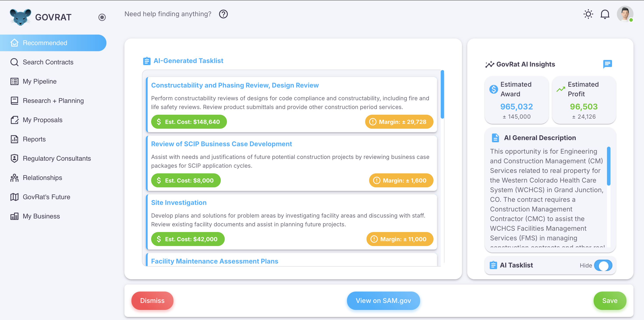644x320 pixels.
Task: Open Constructability and Phasing Review task title
Action: pos(235,85)
